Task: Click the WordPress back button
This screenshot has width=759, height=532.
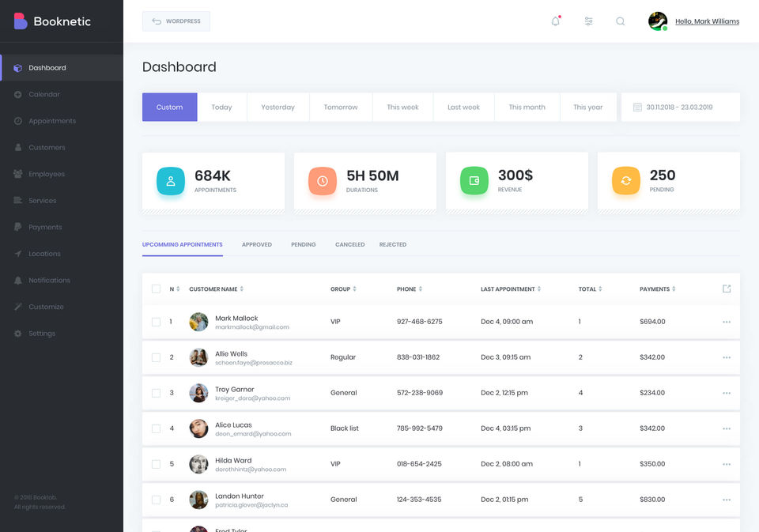Action: [176, 21]
